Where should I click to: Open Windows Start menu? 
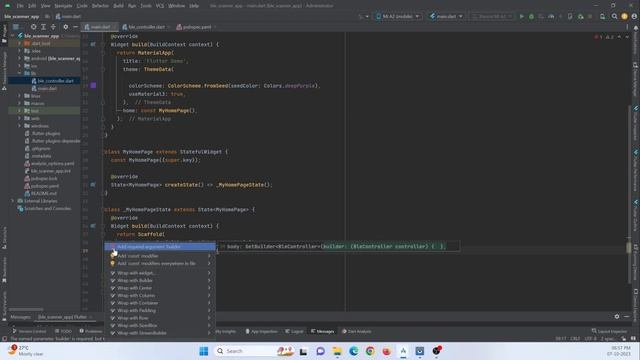coord(204,351)
